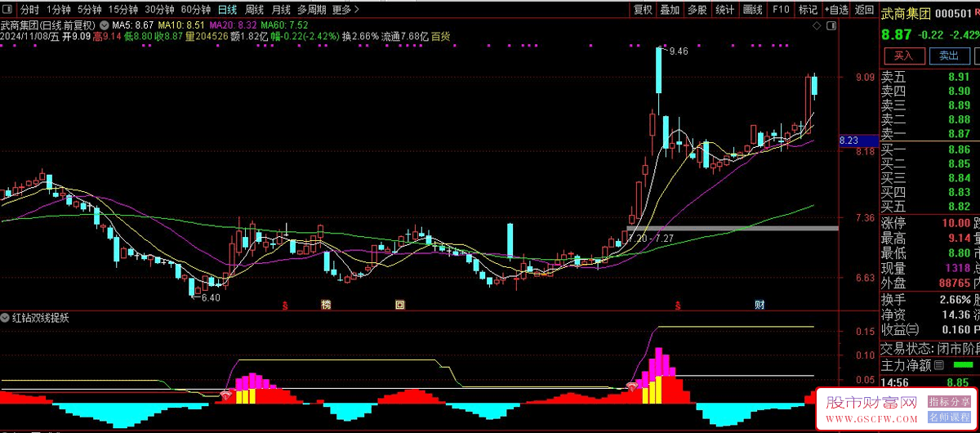Click the panel layout icon at top-left
Screen dimensions: 980x433
[x=7, y=10]
